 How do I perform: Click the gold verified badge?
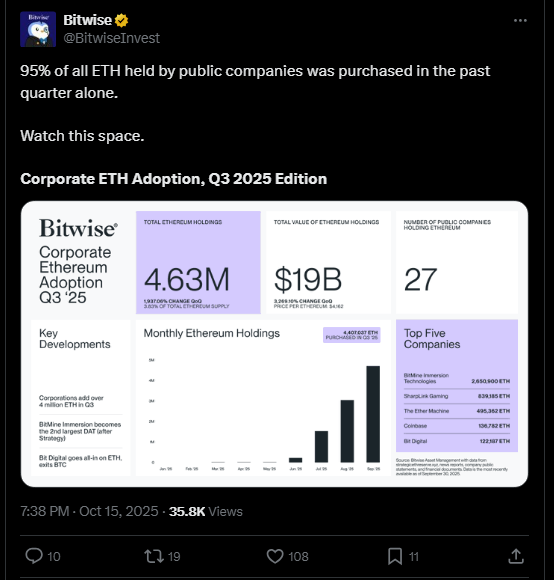pos(121,20)
